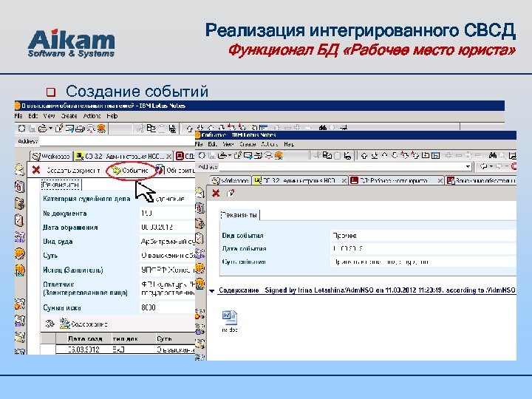Switch to Workspace tab in the Событие window

(x=230, y=180)
